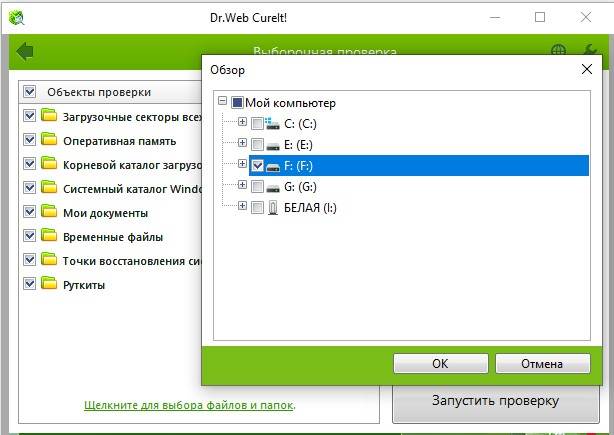Image resolution: width=614 pixels, height=435 pixels.
Task: Click the Руткиты label
Action: click(84, 285)
